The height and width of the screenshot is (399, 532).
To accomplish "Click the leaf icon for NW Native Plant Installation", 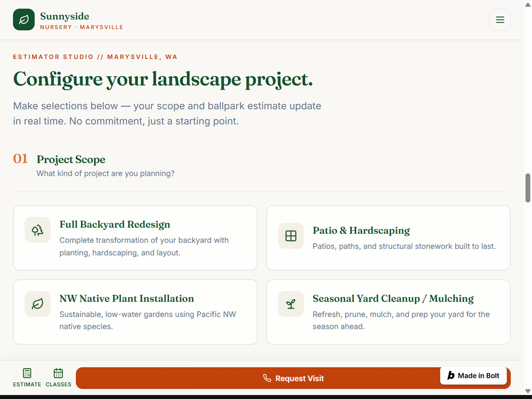I will click(x=38, y=304).
